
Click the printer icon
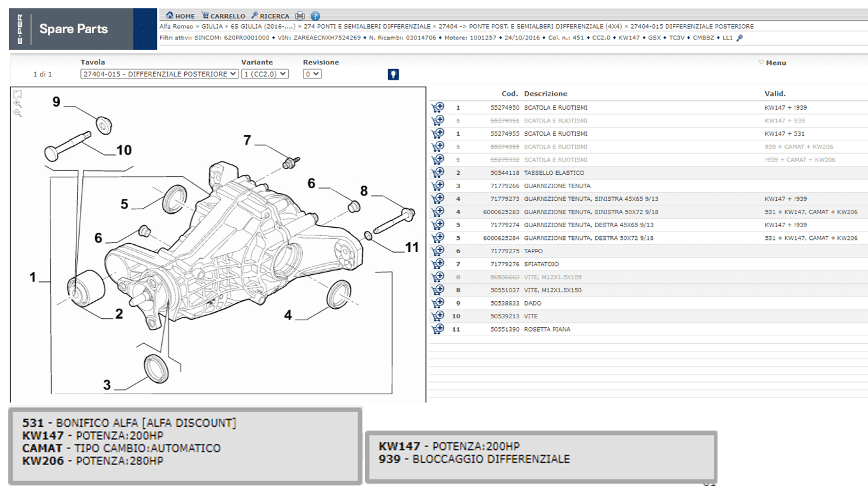pos(300,16)
